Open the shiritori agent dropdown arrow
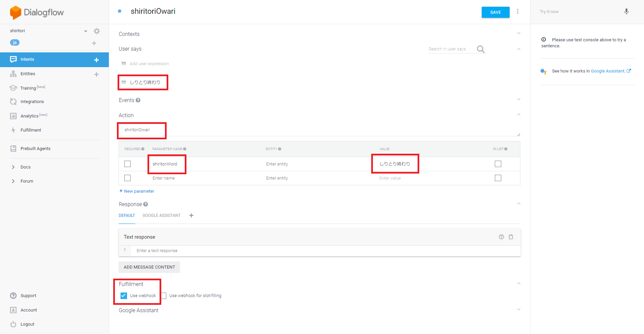Image resolution: width=644 pixels, height=334 pixels. [86, 31]
